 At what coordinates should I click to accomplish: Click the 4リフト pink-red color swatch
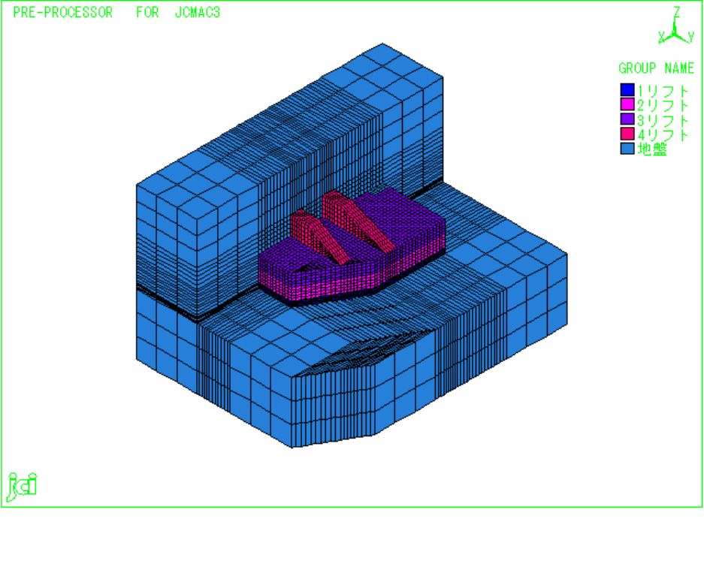(627, 134)
